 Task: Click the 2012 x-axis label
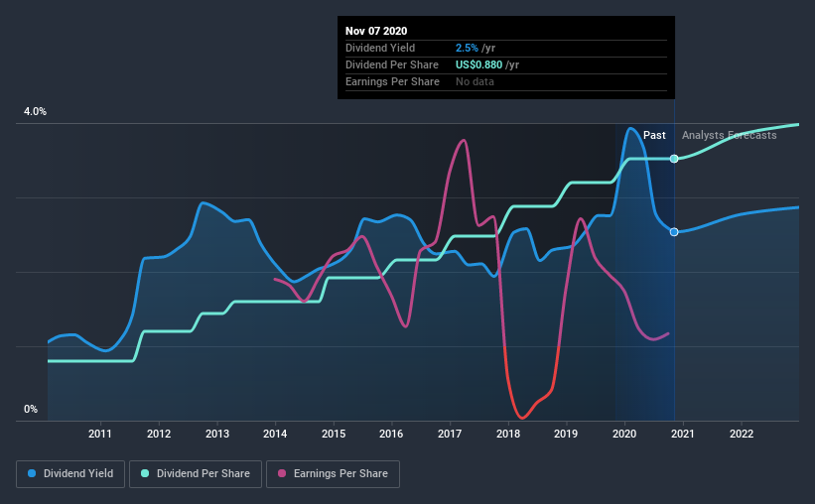[x=159, y=434]
